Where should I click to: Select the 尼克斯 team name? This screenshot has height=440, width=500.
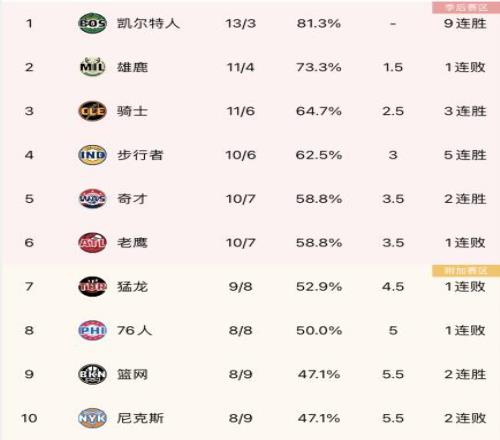pos(140,418)
